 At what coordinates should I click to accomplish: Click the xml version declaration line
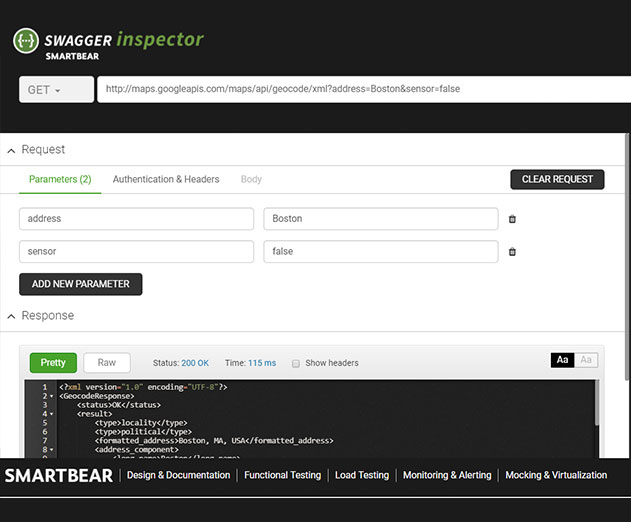(x=143, y=387)
